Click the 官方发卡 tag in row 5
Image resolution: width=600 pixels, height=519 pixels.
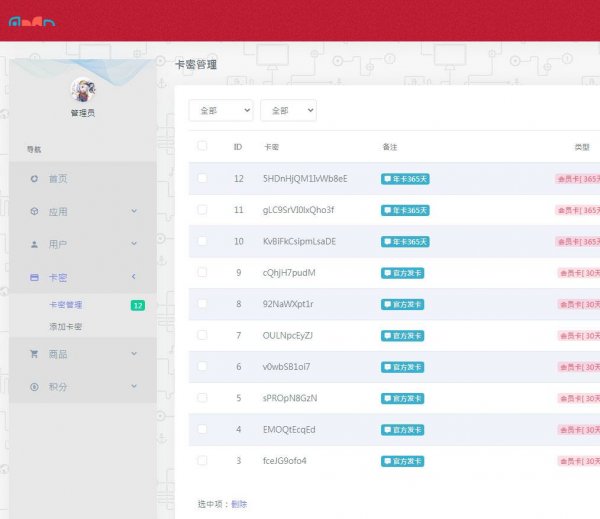[x=402, y=399]
